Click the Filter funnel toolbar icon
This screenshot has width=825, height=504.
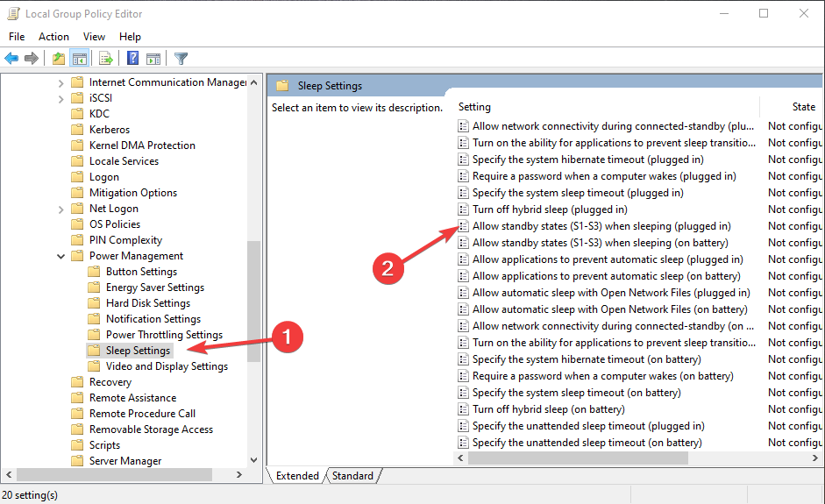181,59
